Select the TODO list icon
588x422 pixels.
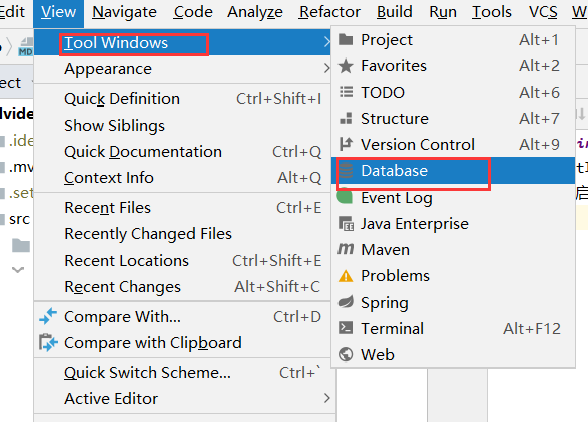[x=346, y=92]
